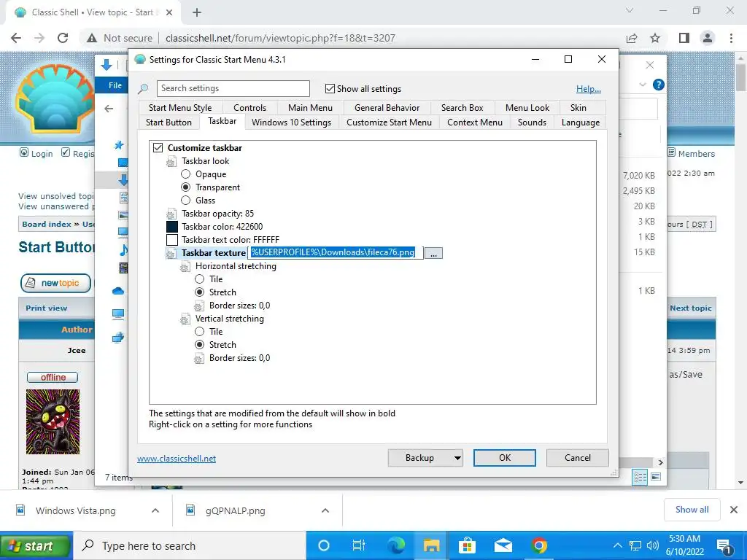Click the gear icon beside Taskbar texture
This screenshot has height=560, width=747.
coord(171,253)
